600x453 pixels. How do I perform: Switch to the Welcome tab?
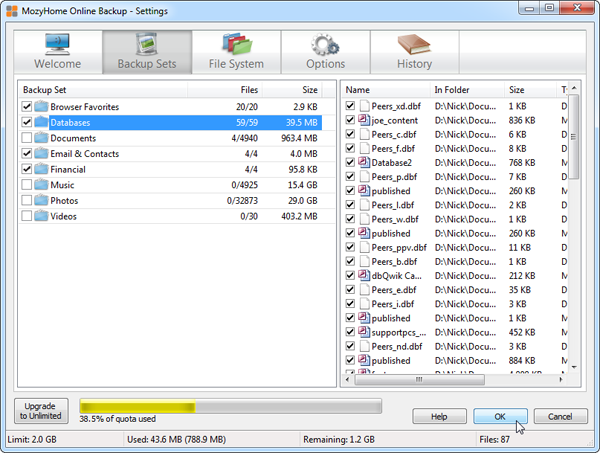coord(58,52)
